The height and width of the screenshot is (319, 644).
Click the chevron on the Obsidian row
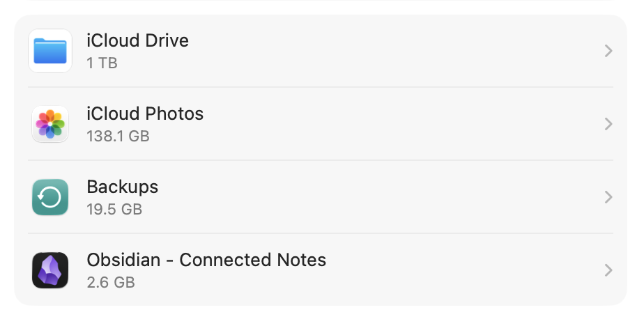[x=608, y=270]
